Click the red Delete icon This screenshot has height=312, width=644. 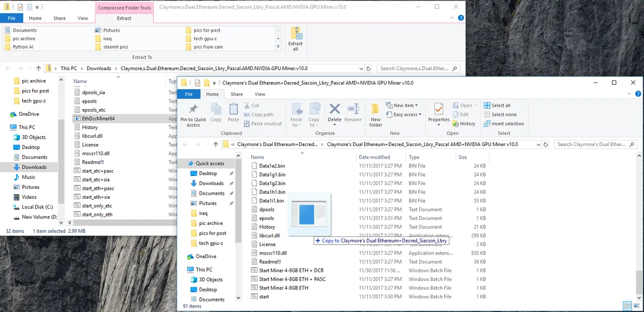coord(335,109)
